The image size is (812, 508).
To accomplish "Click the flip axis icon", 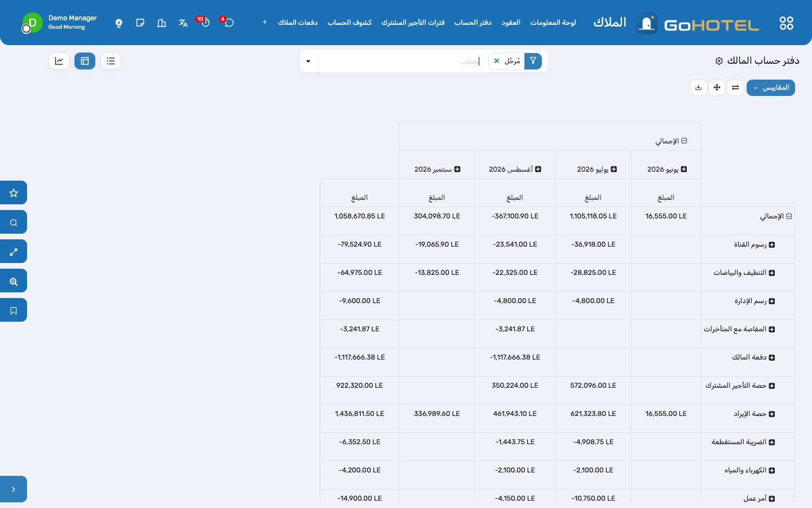I will (735, 87).
